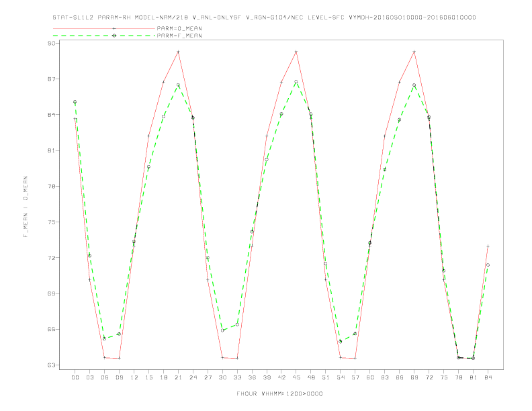532x411 pixels.
Task: Click the 90 tick label on the vertical axis
Action: click(52, 43)
